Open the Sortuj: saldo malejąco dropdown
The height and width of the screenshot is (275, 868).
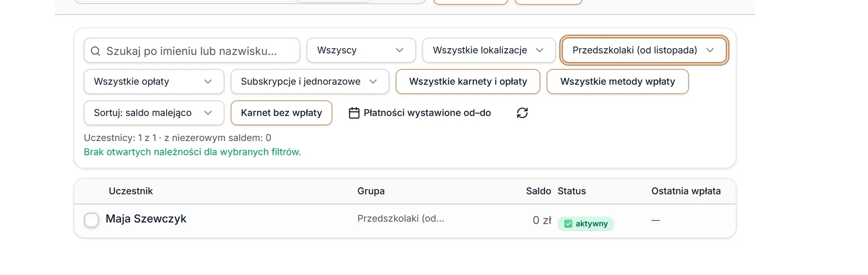[154, 113]
